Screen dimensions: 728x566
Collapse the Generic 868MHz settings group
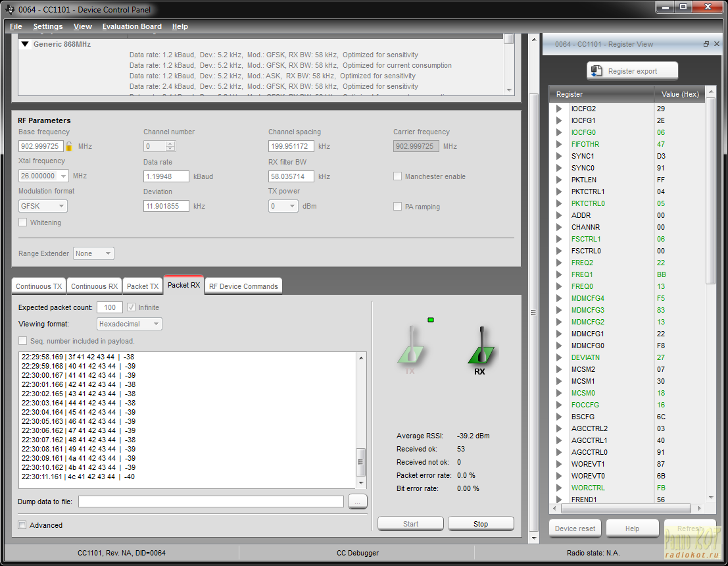tap(25, 44)
